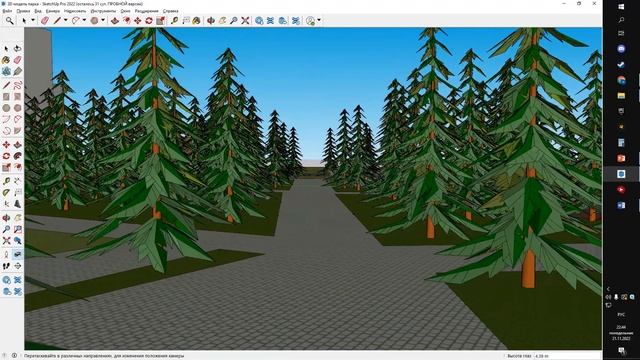
Task: Select the Move tool in top toolbar
Action: (x=138, y=20)
